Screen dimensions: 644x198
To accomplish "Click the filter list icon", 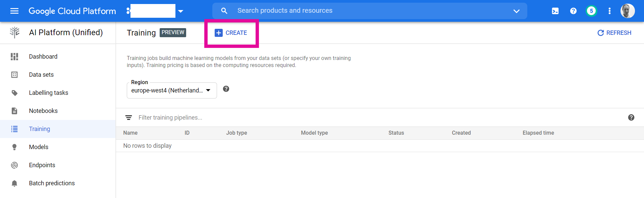I will (x=128, y=118).
